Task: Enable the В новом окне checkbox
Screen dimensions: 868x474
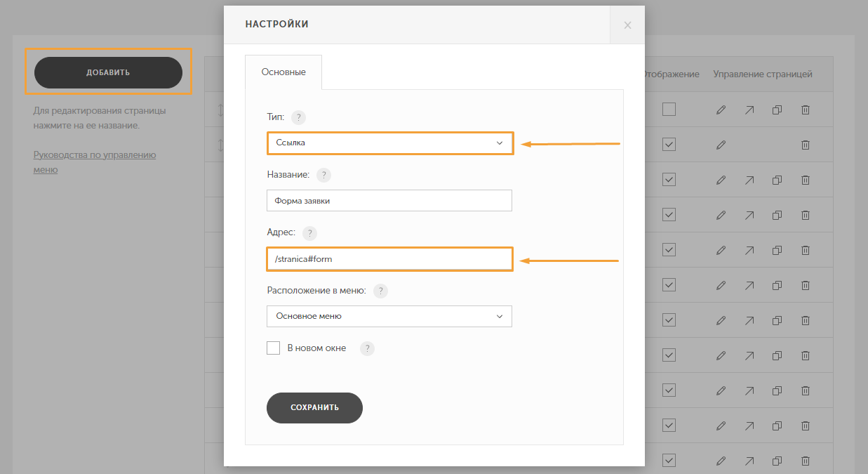Action: [x=274, y=348]
